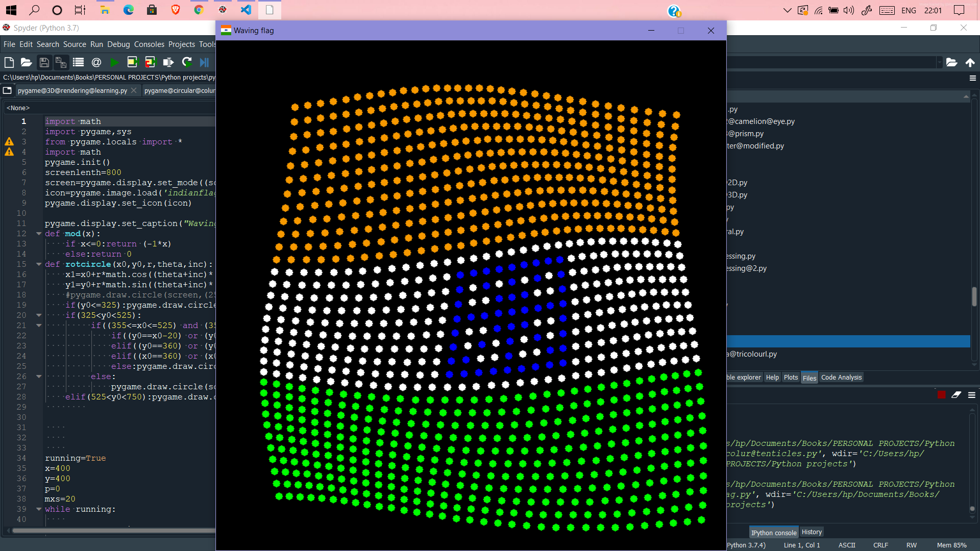Collapse the while running fold arrow
This screenshot has height=551, width=980.
pos(39,509)
